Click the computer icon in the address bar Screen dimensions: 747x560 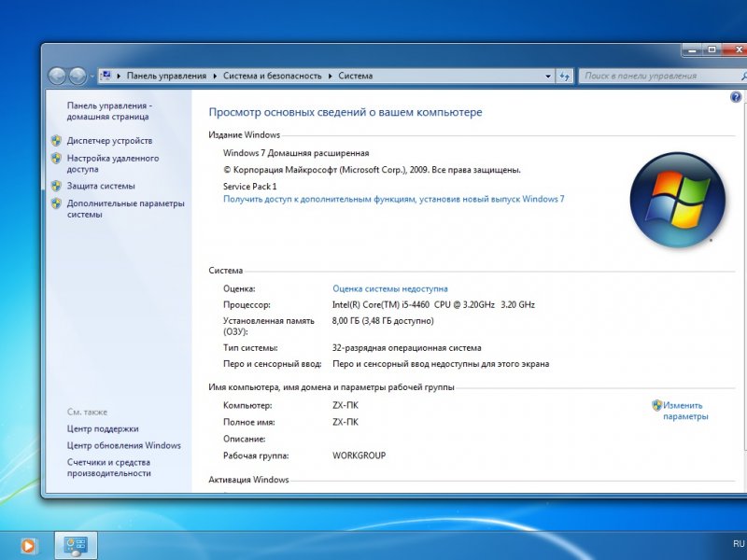[106, 76]
